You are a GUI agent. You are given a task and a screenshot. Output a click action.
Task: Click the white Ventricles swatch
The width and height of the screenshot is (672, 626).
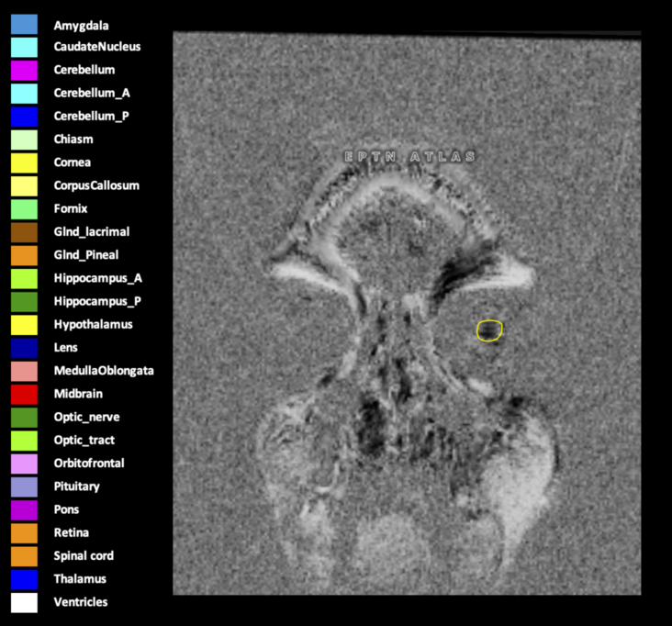coord(24,602)
